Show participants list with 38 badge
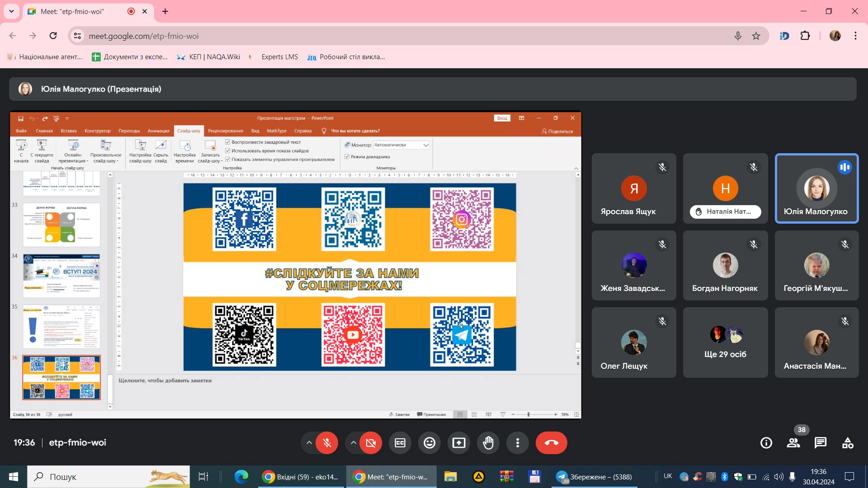This screenshot has width=868, height=488. 793,443
